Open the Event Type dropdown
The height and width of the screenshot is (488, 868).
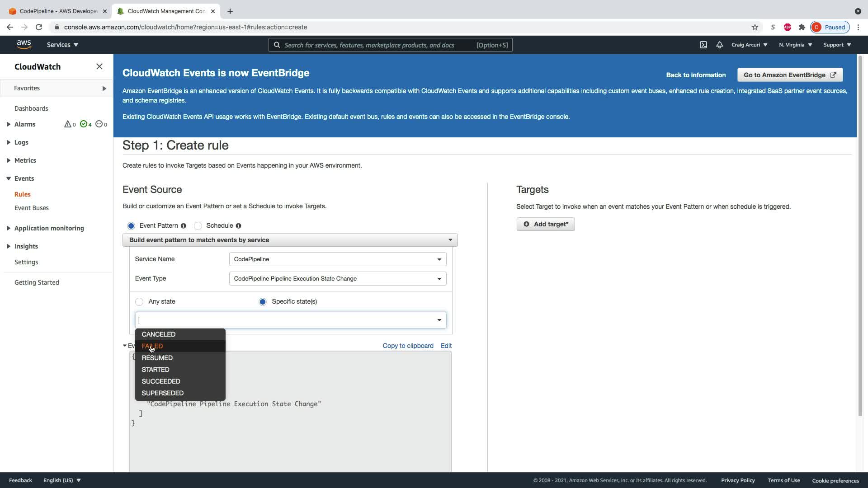(337, 279)
